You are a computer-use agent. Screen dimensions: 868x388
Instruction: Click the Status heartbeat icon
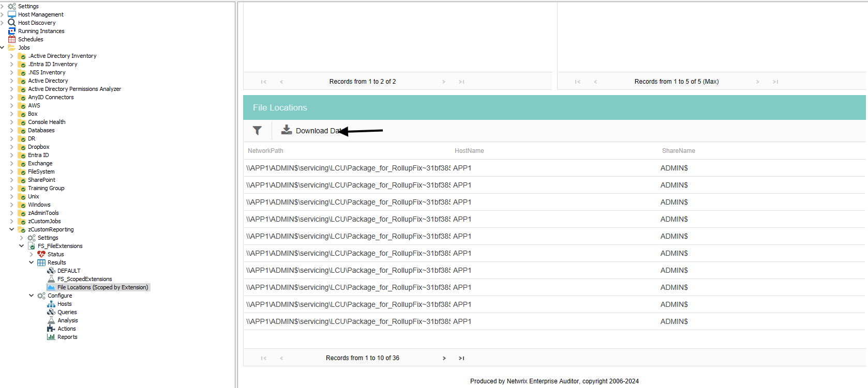41,254
